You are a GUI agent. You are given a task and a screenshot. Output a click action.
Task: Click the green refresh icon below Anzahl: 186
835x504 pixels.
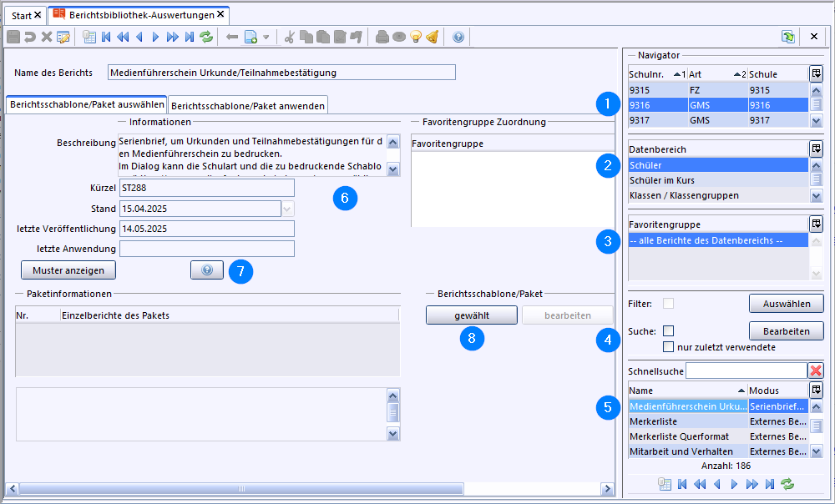coord(787,484)
